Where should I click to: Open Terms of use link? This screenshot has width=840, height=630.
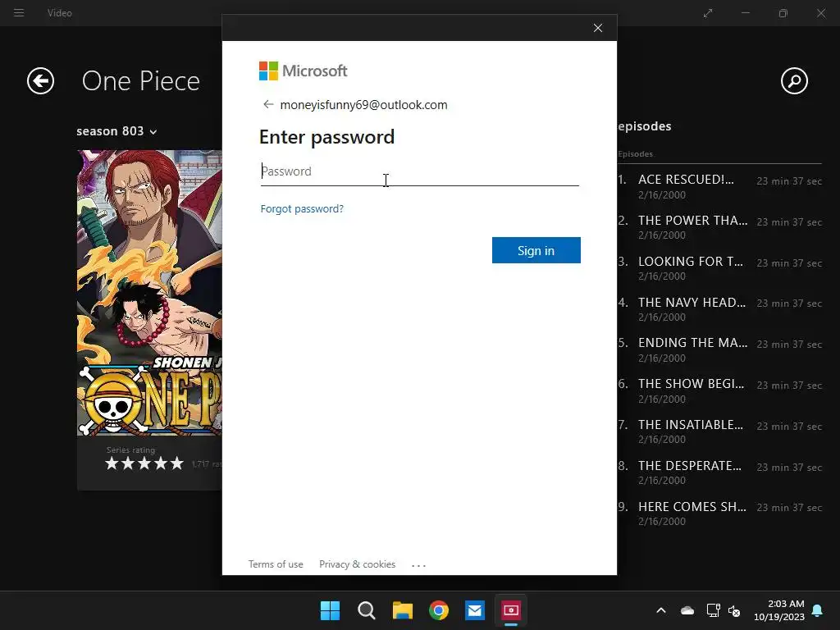(x=276, y=564)
